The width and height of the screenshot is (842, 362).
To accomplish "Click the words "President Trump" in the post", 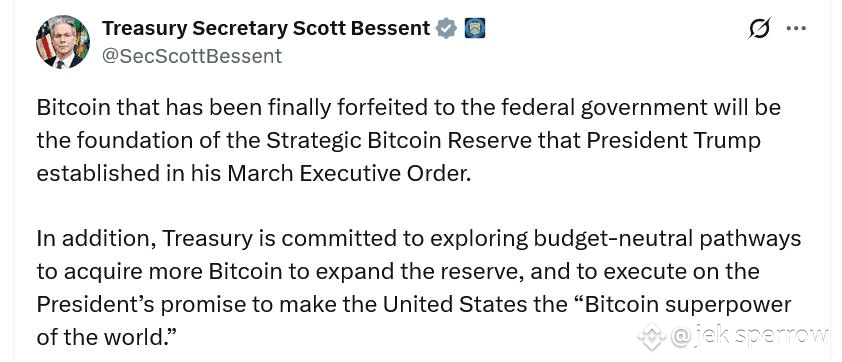I will click(673, 141).
